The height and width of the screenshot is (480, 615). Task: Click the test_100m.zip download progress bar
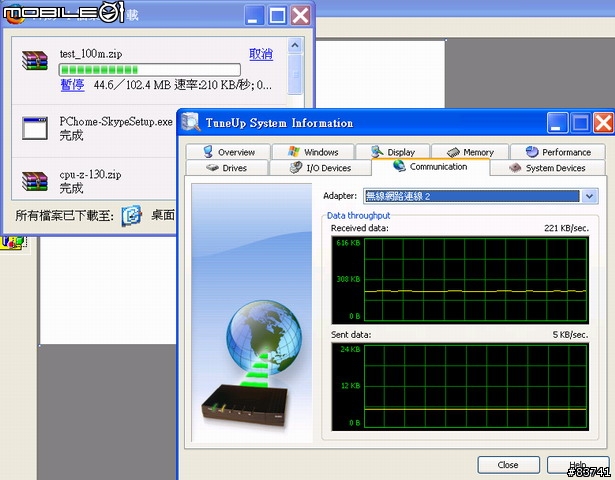tap(149, 70)
